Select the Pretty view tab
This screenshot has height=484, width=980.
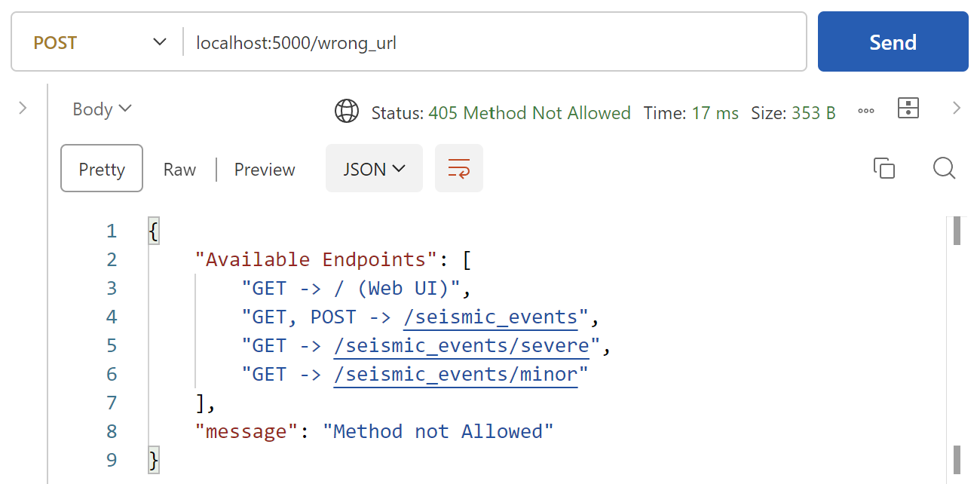102,169
